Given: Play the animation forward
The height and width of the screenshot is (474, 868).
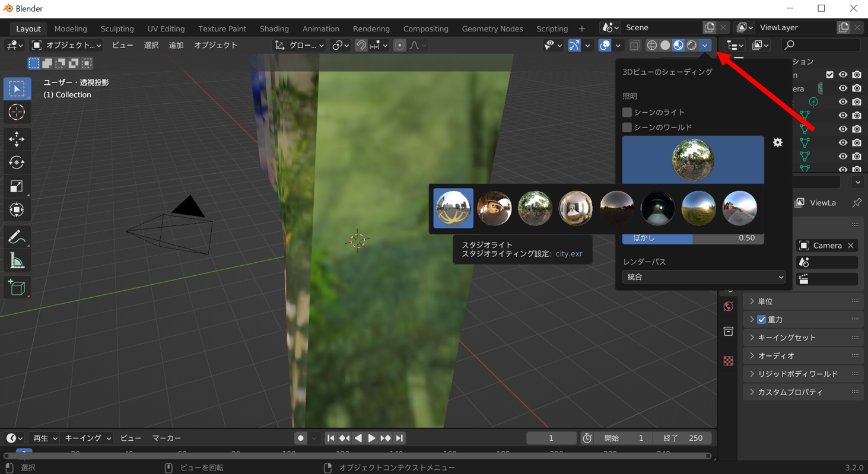Looking at the screenshot, I should [x=371, y=438].
